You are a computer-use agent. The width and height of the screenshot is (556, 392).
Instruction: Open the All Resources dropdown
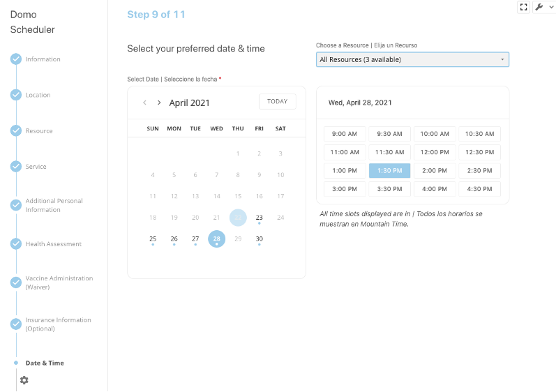[x=412, y=59]
